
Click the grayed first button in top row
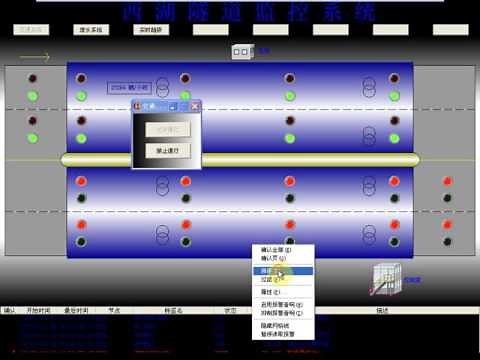coord(31,30)
